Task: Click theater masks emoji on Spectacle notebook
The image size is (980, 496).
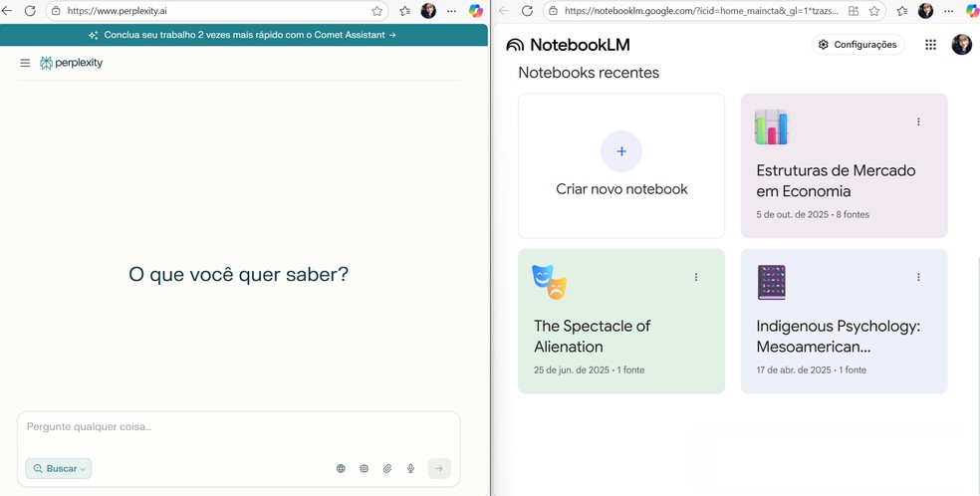Action: 550,282
